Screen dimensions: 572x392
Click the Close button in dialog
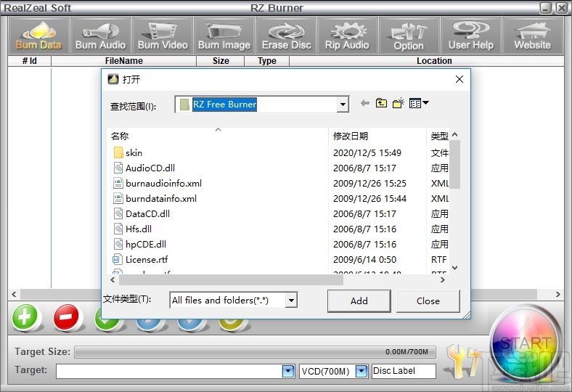coord(428,301)
